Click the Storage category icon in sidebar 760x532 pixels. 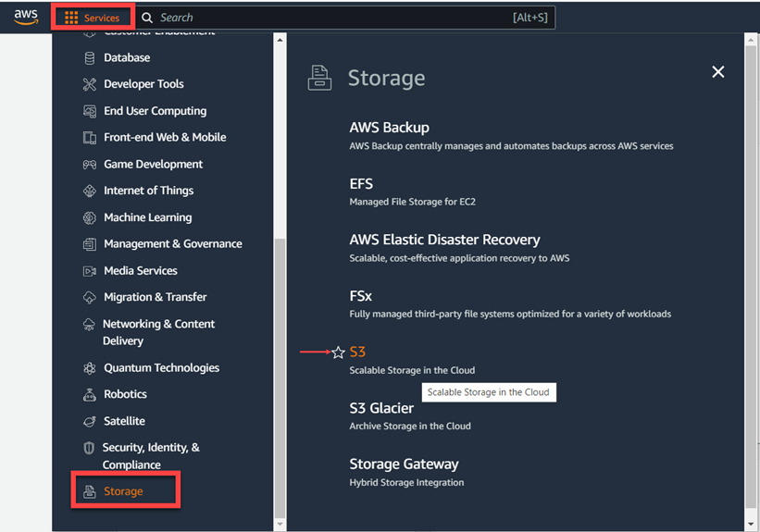coord(90,492)
